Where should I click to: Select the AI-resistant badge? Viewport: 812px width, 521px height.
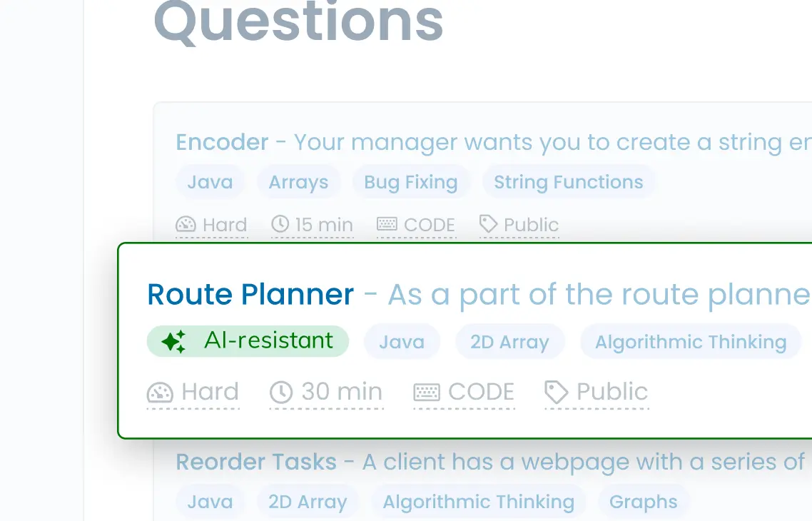click(x=248, y=341)
